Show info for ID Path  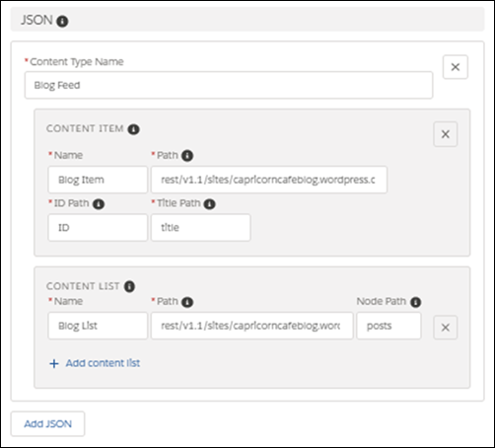[x=99, y=204]
